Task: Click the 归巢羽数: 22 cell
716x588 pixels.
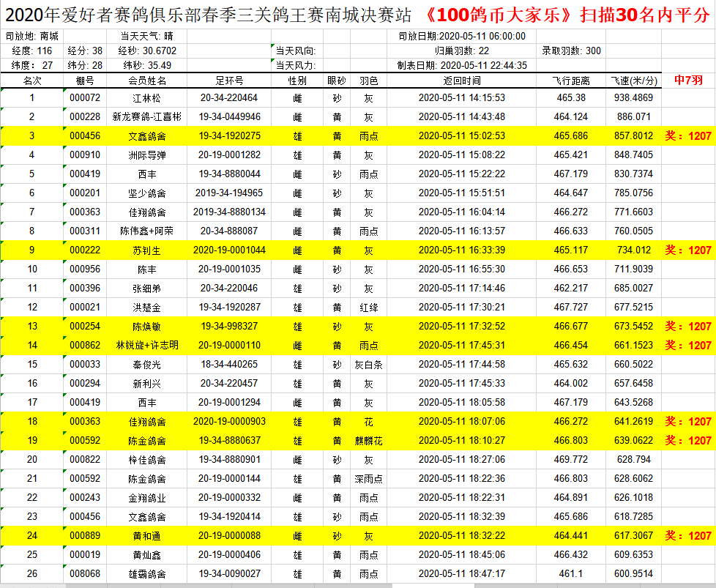Action: click(x=462, y=51)
